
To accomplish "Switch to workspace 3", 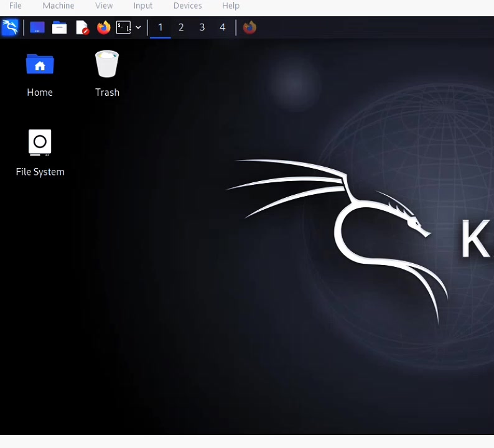I will (202, 28).
